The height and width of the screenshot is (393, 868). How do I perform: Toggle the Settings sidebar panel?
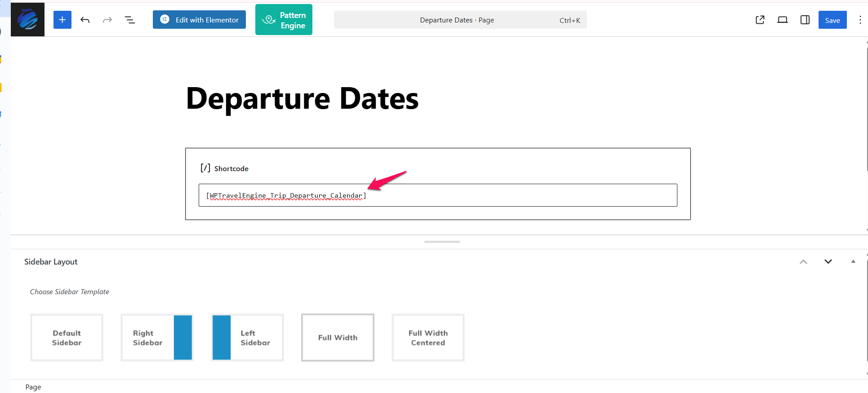tap(805, 20)
